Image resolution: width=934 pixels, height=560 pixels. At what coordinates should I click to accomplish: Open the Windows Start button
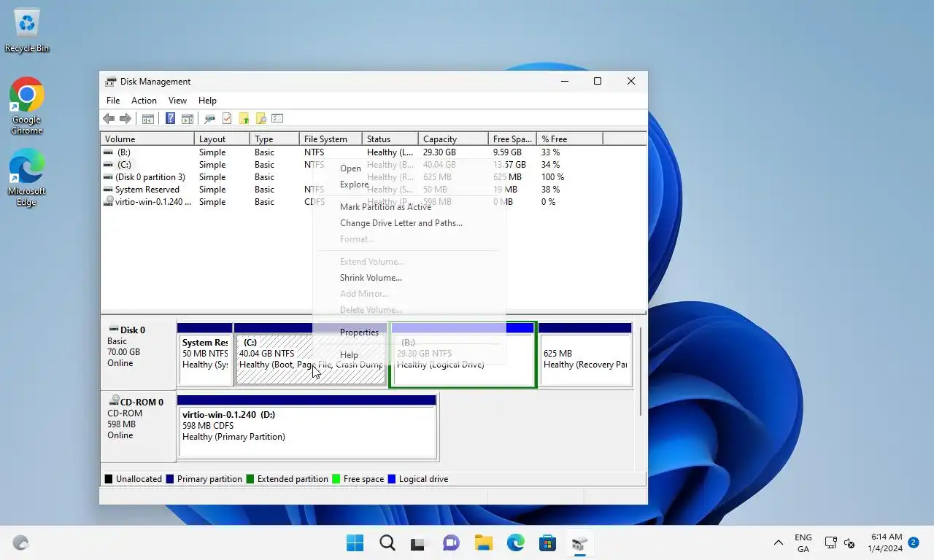coord(355,543)
